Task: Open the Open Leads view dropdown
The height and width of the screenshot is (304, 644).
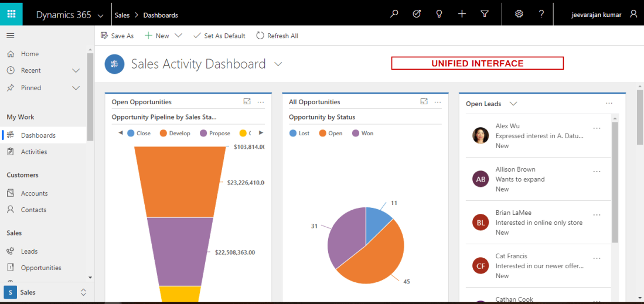Action: (513, 104)
